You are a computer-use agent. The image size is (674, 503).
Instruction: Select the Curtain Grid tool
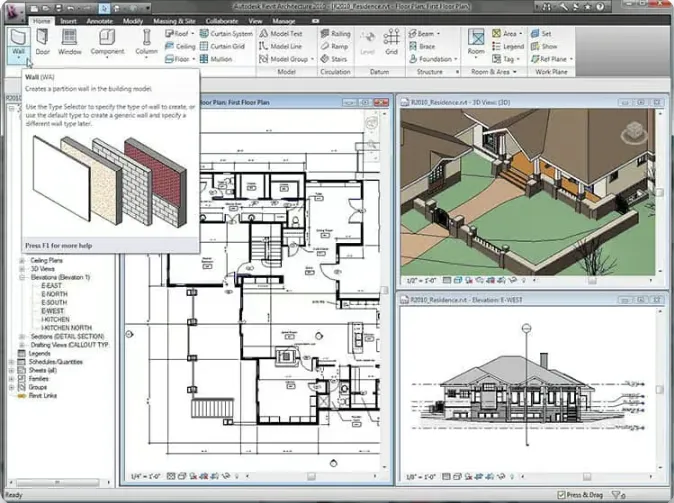click(222, 46)
